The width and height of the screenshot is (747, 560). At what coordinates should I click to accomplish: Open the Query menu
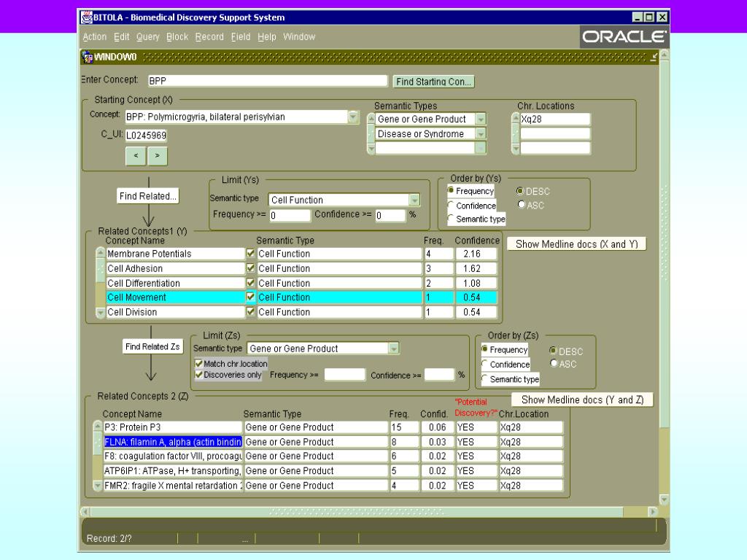(x=147, y=36)
